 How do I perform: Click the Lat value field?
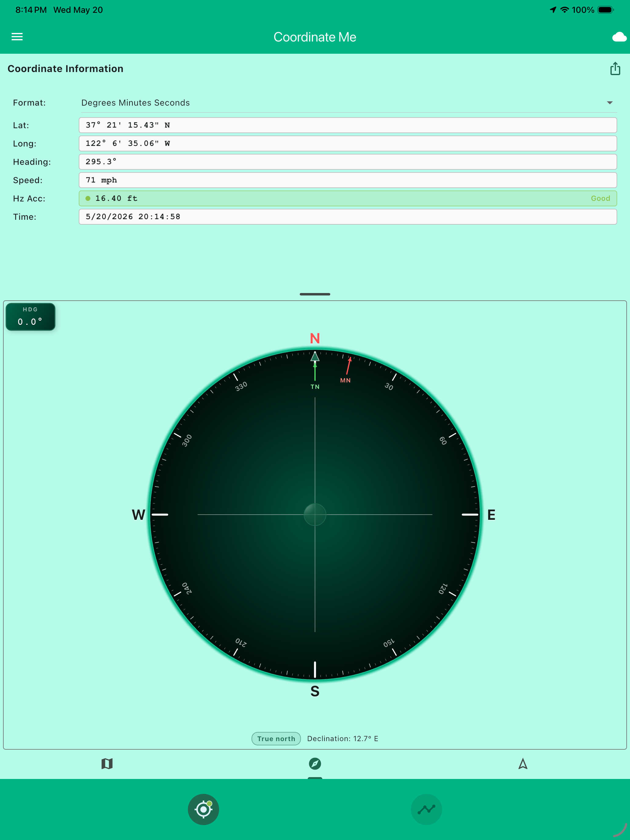tap(347, 125)
